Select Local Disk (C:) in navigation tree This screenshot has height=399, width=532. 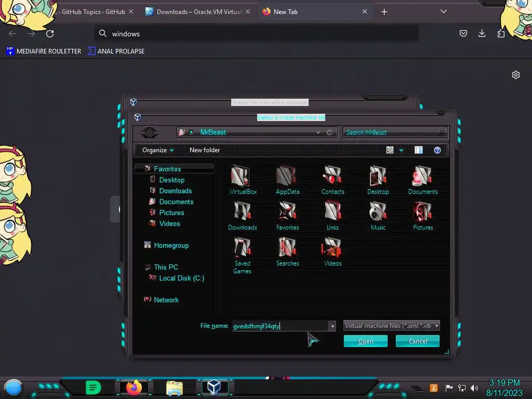181,278
